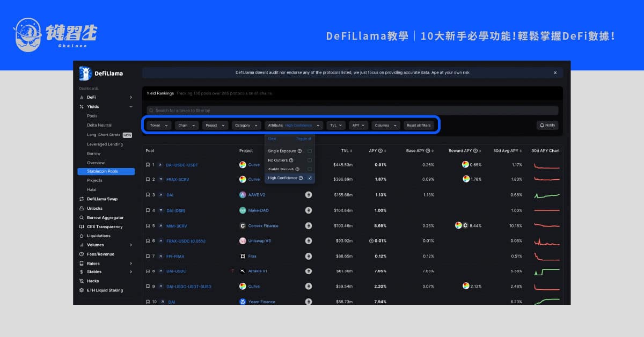Open external link arrow for MIM-3CRV

pyautogui.click(x=160, y=226)
